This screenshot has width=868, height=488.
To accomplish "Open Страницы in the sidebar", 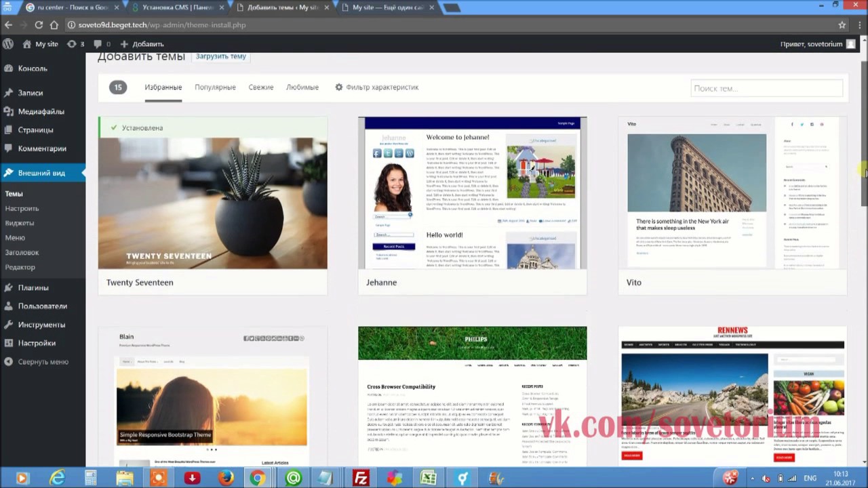I will coord(43,129).
